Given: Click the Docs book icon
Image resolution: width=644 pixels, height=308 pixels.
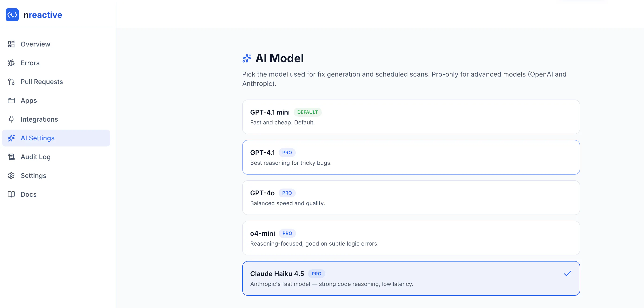Looking at the screenshot, I should tap(11, 194).
